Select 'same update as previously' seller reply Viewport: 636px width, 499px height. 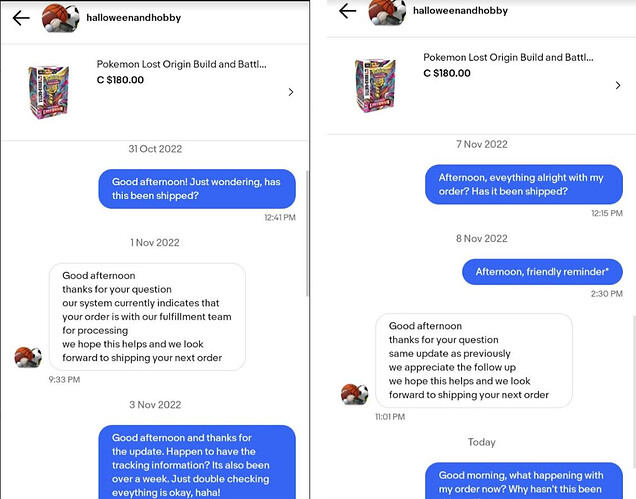pos(474,360)
